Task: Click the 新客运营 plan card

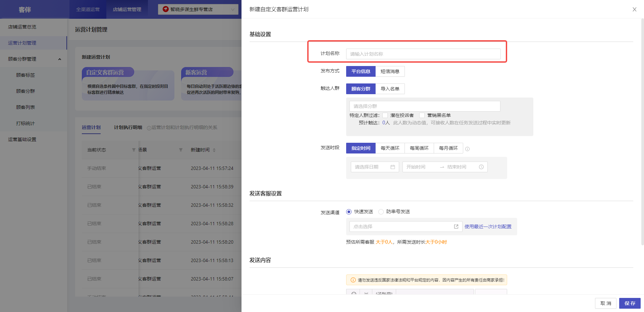Action: [211, 84]
